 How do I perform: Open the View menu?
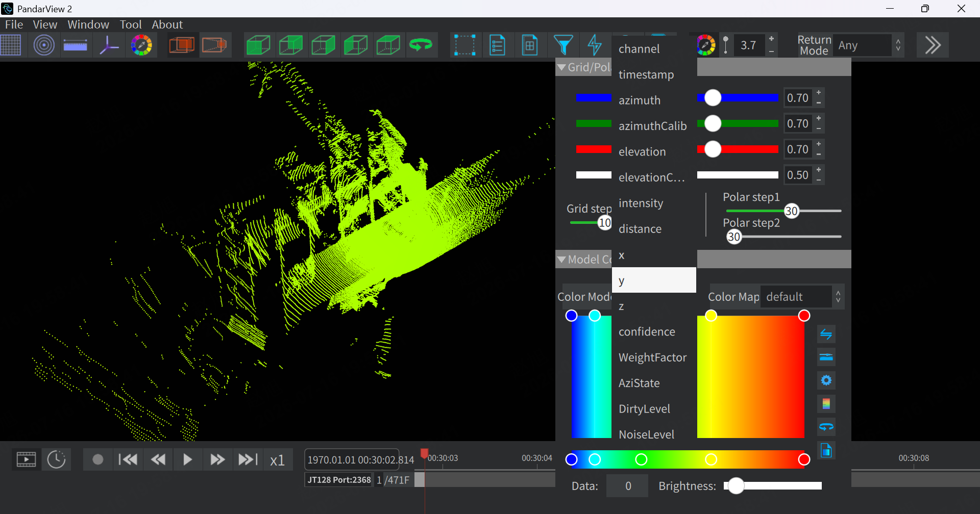(45, 24)
